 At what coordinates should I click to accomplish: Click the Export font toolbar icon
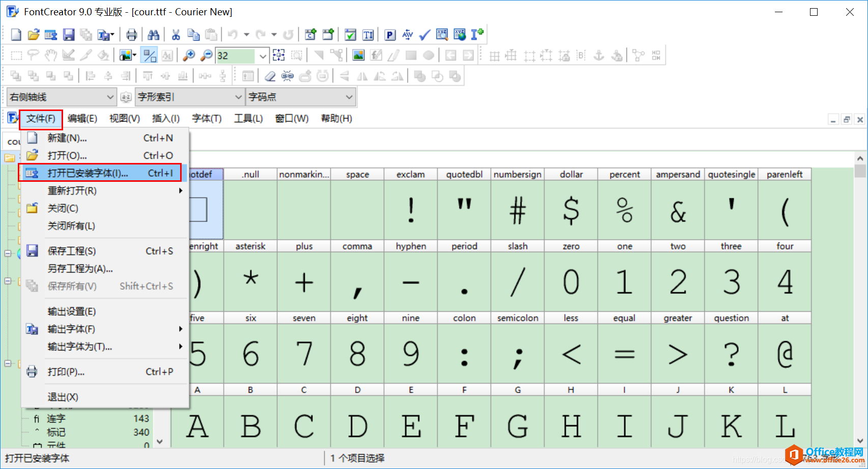coord(104,35)
